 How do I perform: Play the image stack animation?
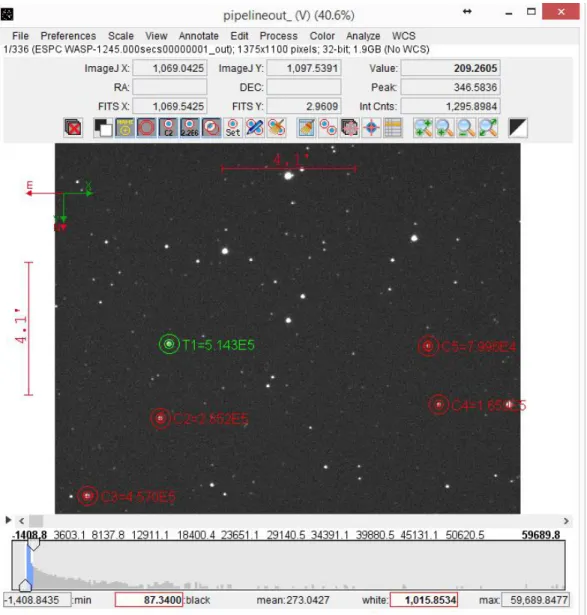tap(8, 520)
